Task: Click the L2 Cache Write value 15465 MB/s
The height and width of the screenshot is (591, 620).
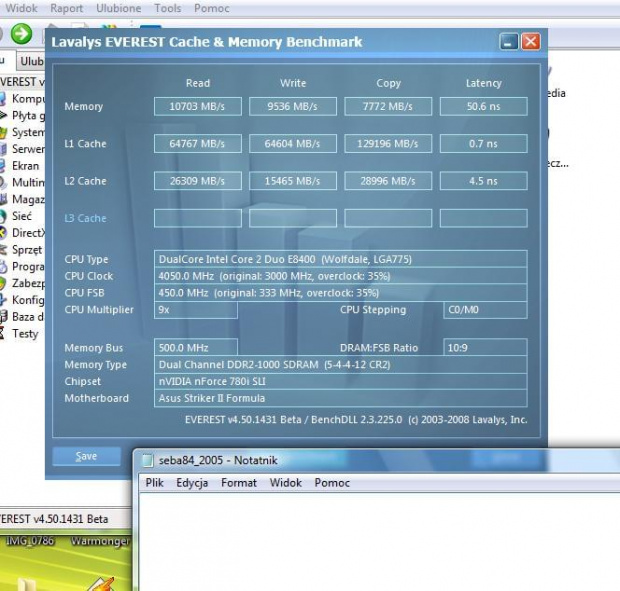Action: (x=293, y=181)
